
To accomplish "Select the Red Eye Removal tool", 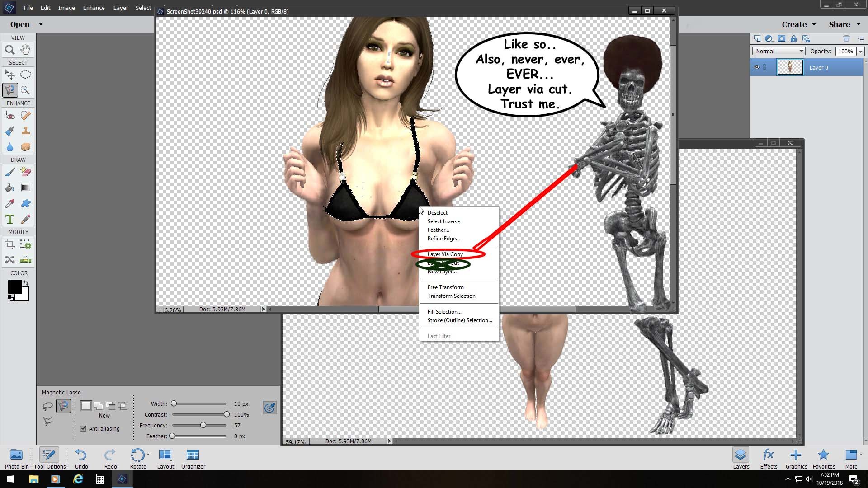I will pyautogui.click(x=9, y=116).
